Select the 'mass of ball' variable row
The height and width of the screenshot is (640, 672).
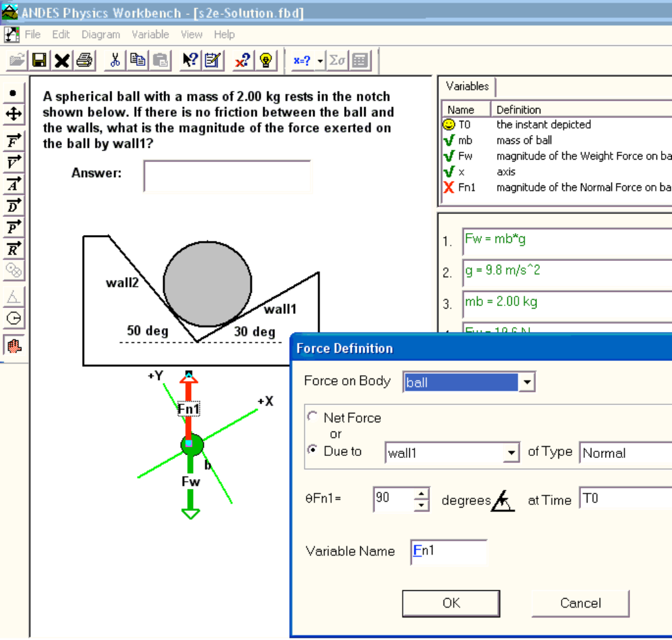pyautogui.click(x=556, y=140)
